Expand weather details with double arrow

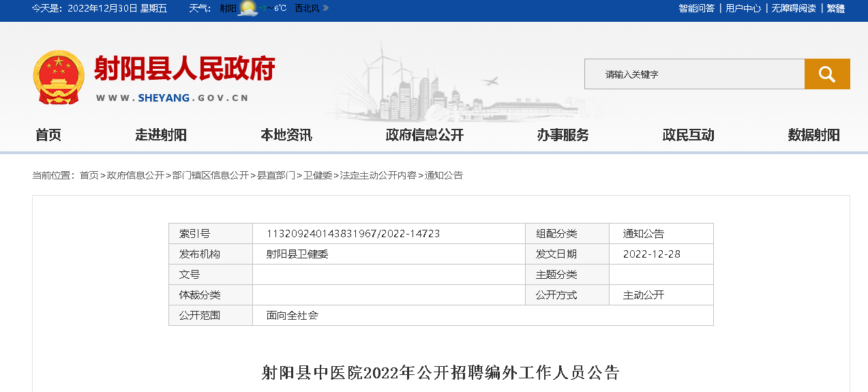(325, 8)
